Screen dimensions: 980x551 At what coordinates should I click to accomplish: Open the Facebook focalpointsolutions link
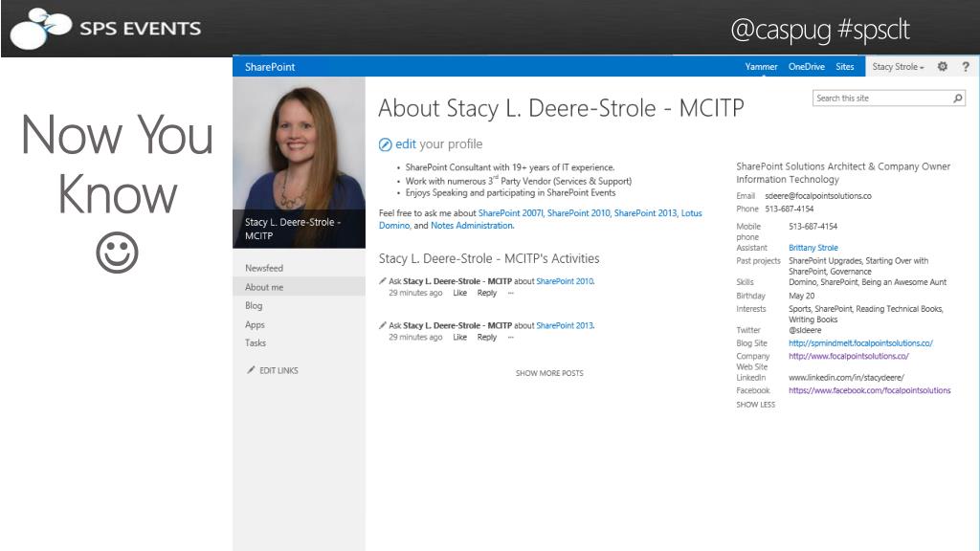click(x=869, y=390)
